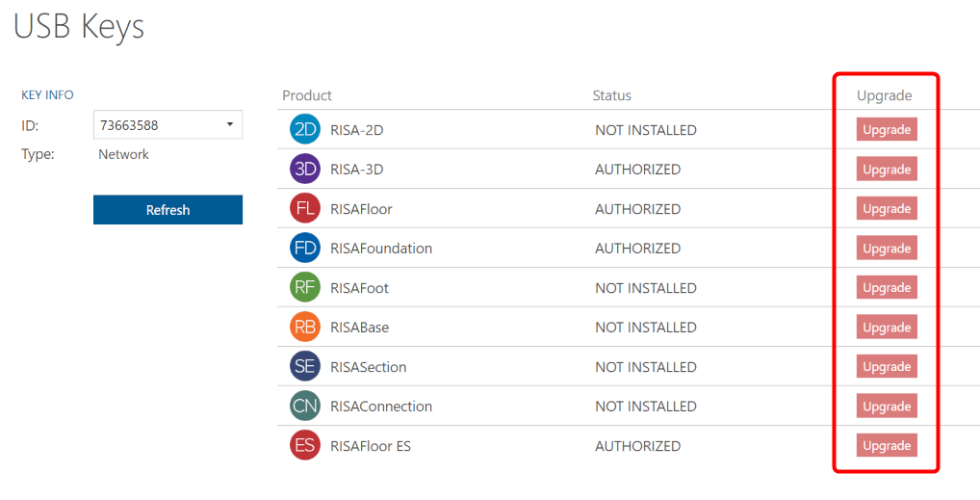Click the Status column header
This screenshot has height=500, width=980.
[612, 95]
